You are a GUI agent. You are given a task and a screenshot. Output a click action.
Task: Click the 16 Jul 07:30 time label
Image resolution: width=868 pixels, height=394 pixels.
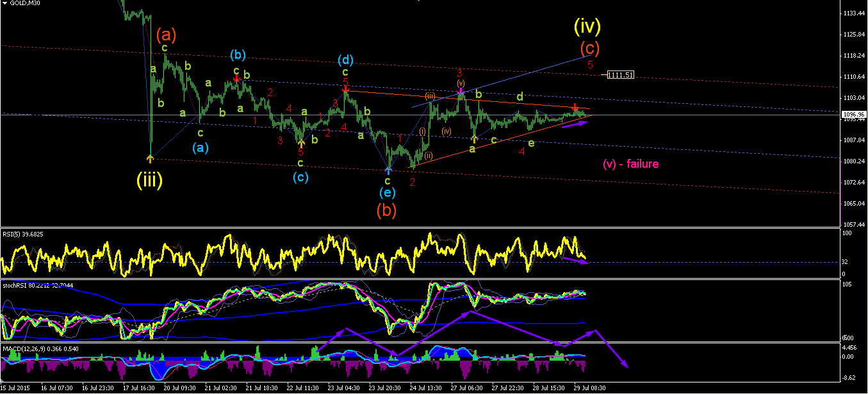(x=56, y=388)
